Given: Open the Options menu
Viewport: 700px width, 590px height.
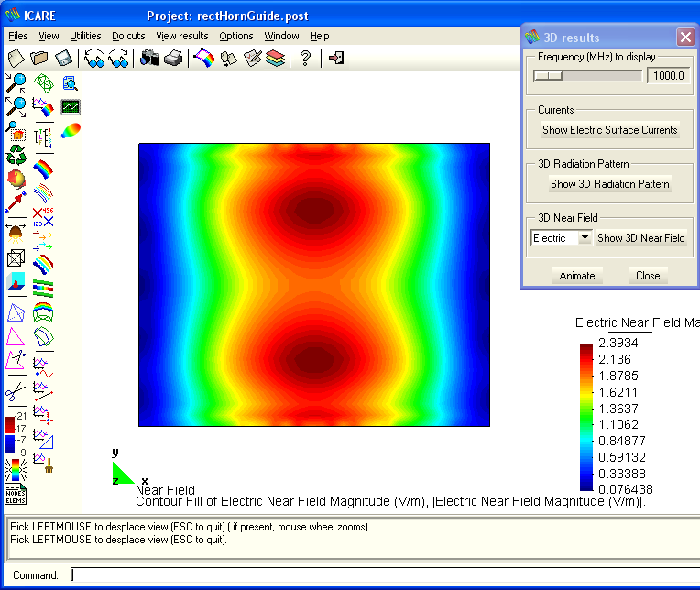Looking at the screenshot, I should pos(236,36).
